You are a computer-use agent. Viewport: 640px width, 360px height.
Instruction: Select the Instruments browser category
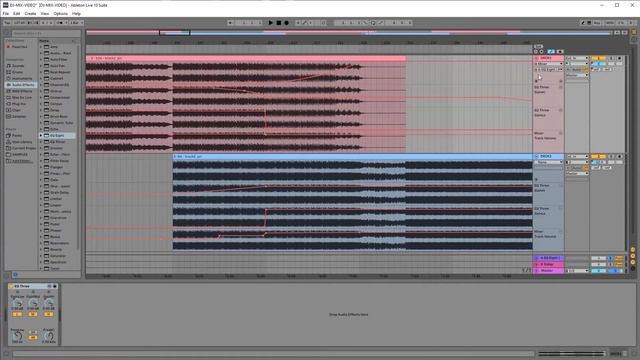[22, 78]
